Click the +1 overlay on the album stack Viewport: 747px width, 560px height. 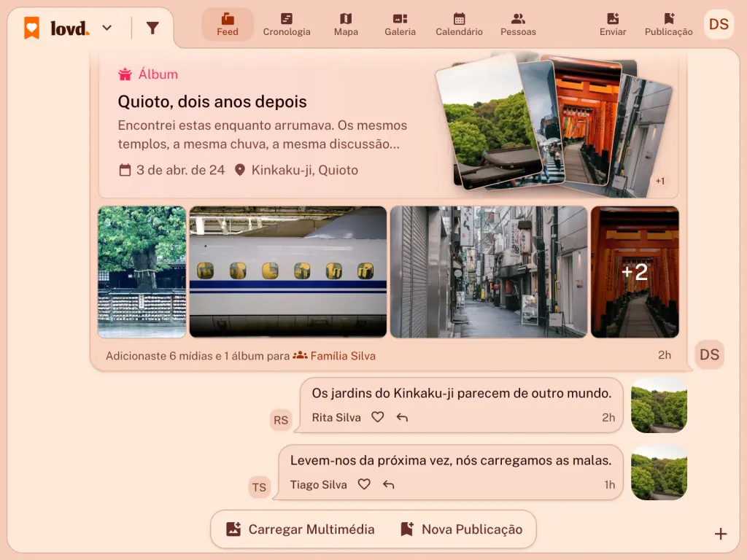(x=659, y=181)
